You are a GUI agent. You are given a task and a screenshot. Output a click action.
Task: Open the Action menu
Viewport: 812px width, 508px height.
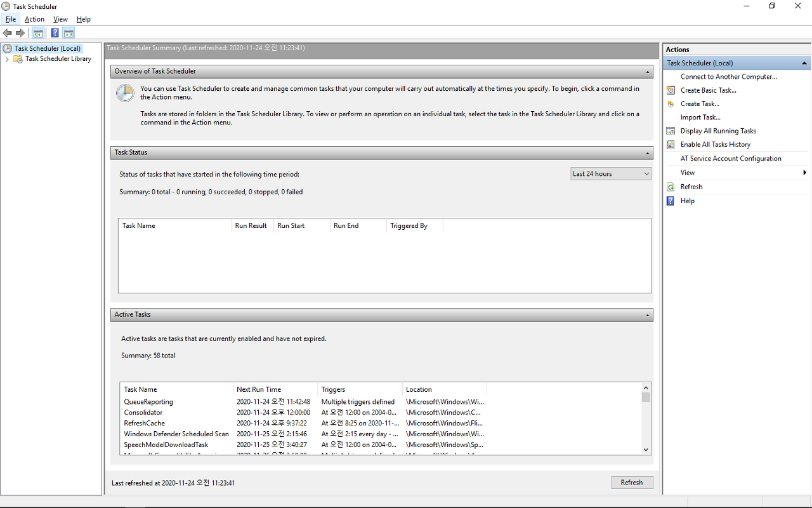coord(35,19)
